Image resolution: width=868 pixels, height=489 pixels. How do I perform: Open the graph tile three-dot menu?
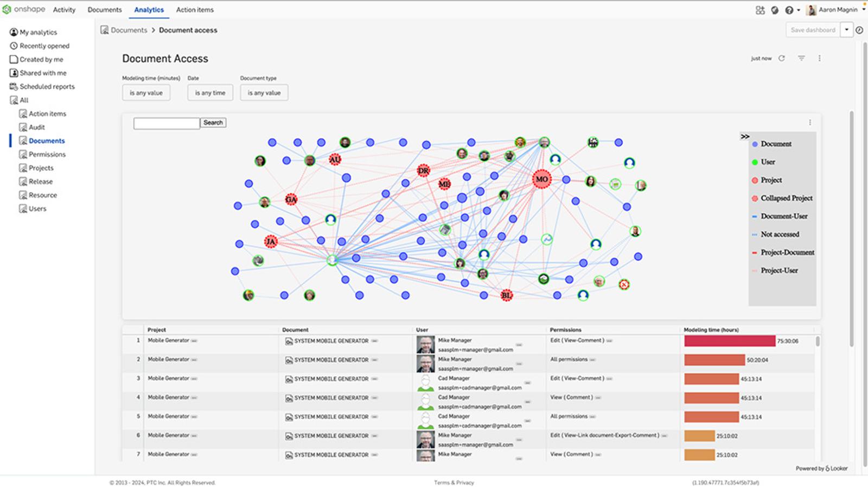click(810, 123)
